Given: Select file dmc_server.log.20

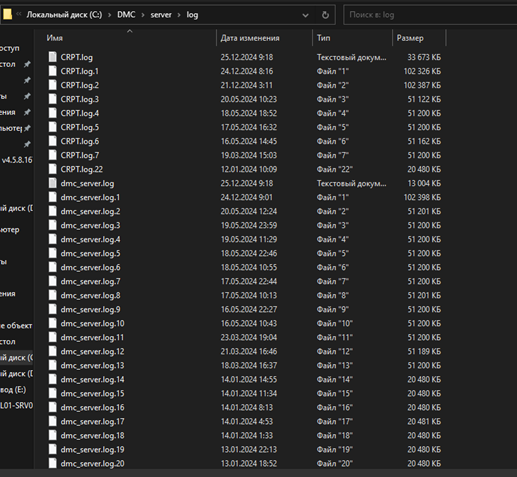Looking at the screenshot, I should pos(92,463).
